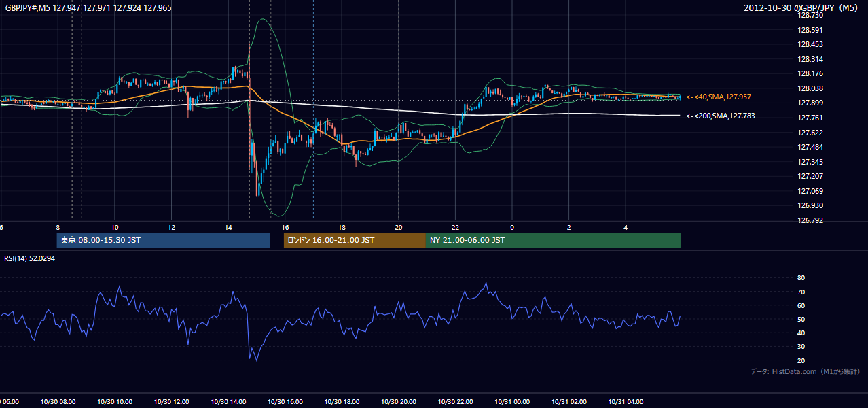The image size is (868, 408).
Task: Click bottom time label 10/30 08:00
Action: coord(58,402)
